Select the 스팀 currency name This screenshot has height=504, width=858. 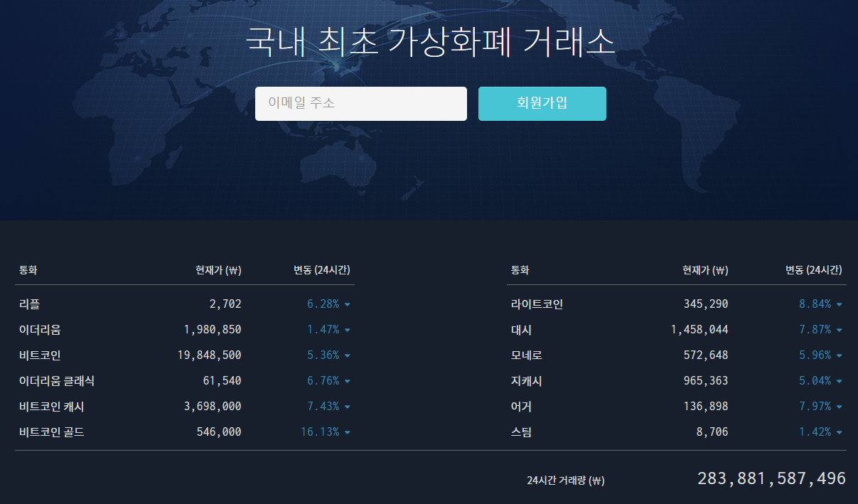pos(521,432)
